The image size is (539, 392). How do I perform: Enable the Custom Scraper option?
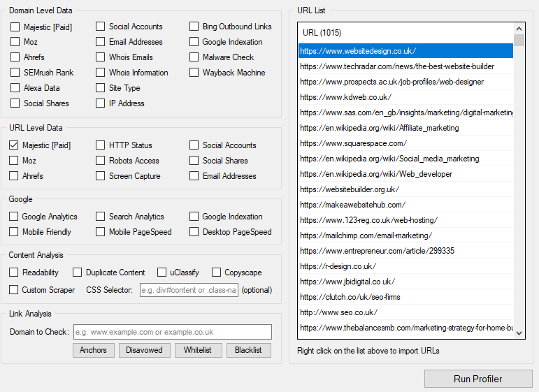14,289
